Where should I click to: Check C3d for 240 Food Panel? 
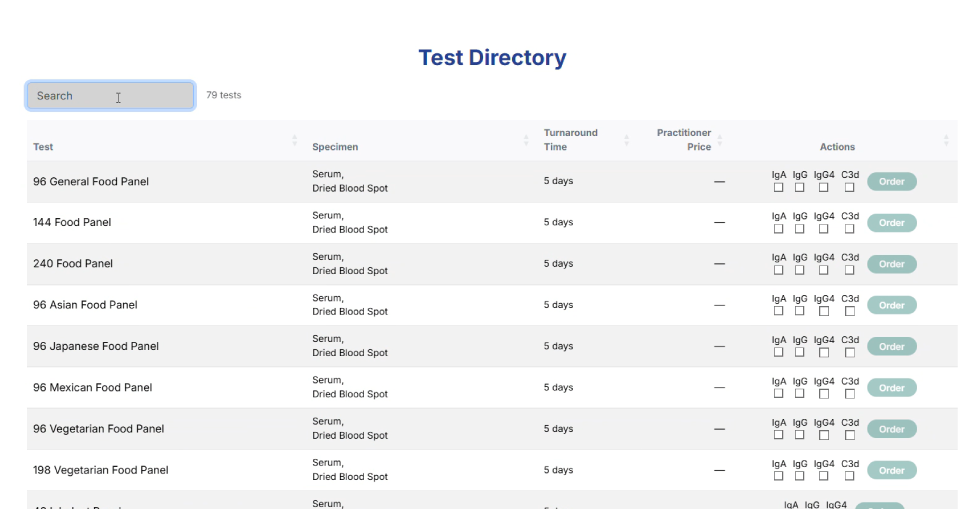(x=850, y=270)
